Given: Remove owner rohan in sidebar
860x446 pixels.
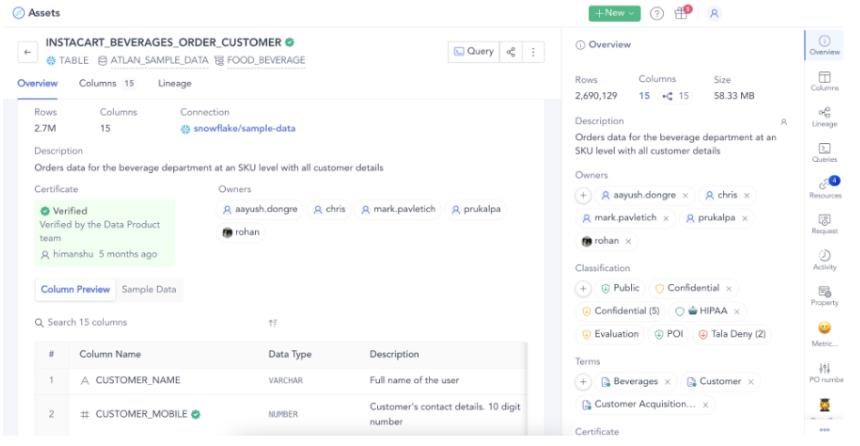Looking at the screenshot, I should (x=629, y=241).
